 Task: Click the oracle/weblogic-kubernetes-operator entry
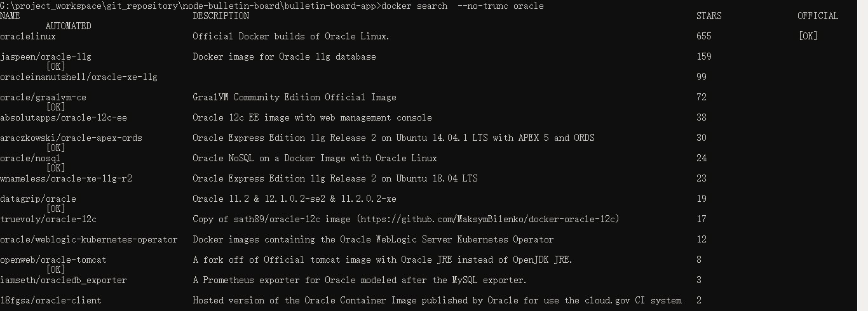(x=89, y=239)
